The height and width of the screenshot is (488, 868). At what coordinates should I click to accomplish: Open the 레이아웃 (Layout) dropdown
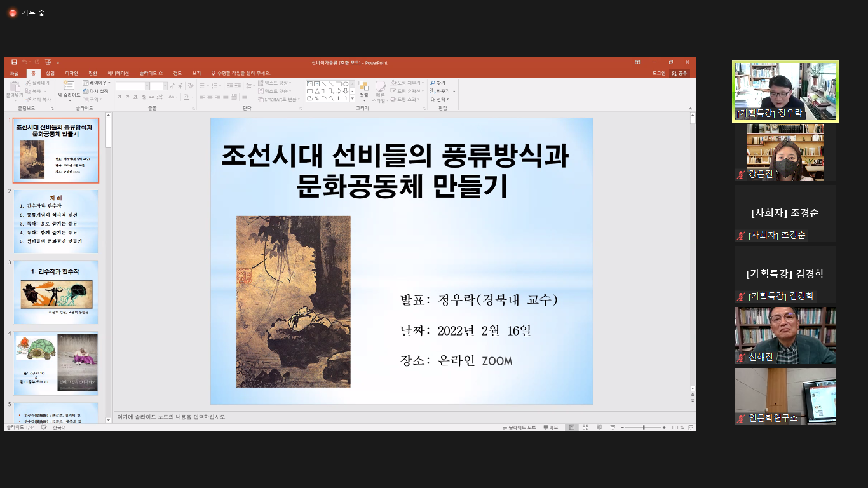coord(96,83)
